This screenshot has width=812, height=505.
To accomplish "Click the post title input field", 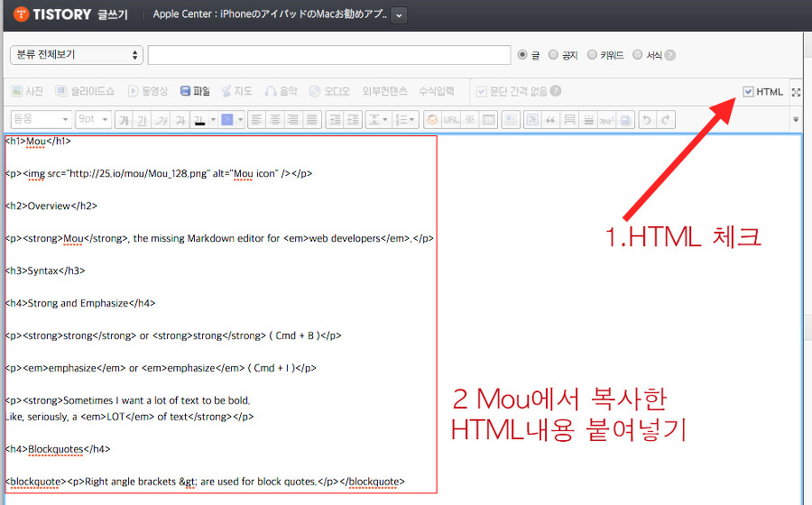I will (x=329, y=55).
